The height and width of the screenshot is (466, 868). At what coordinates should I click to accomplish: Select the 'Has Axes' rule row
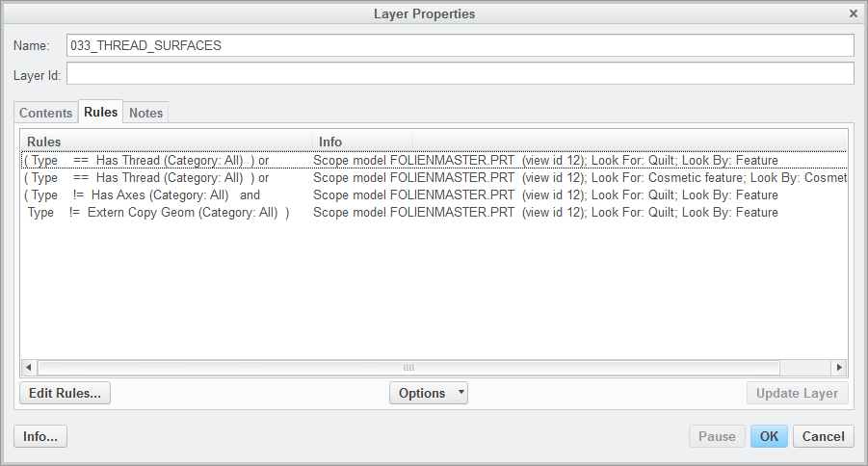[x=434, y=194]
